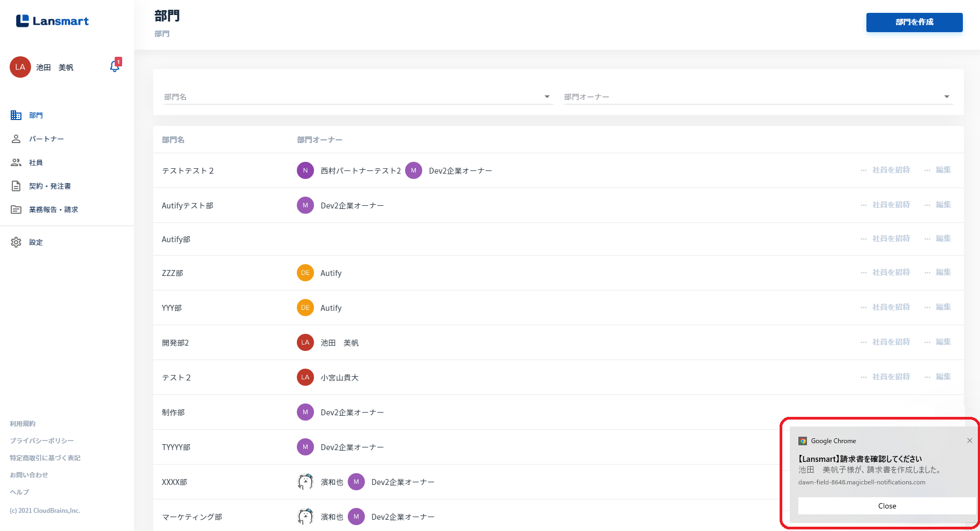
Task: Dismiss the Chrome notification with X
Action: coord(970,440)
